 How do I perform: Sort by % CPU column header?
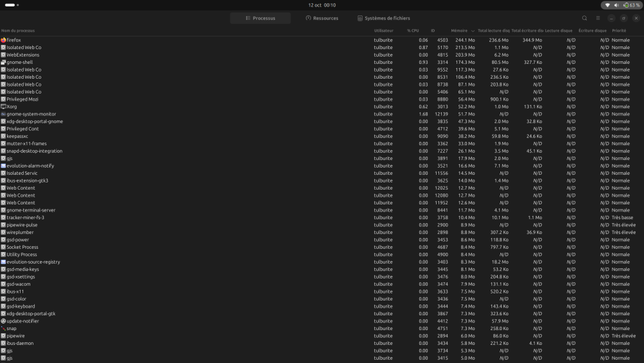click(x=413, y=30)
